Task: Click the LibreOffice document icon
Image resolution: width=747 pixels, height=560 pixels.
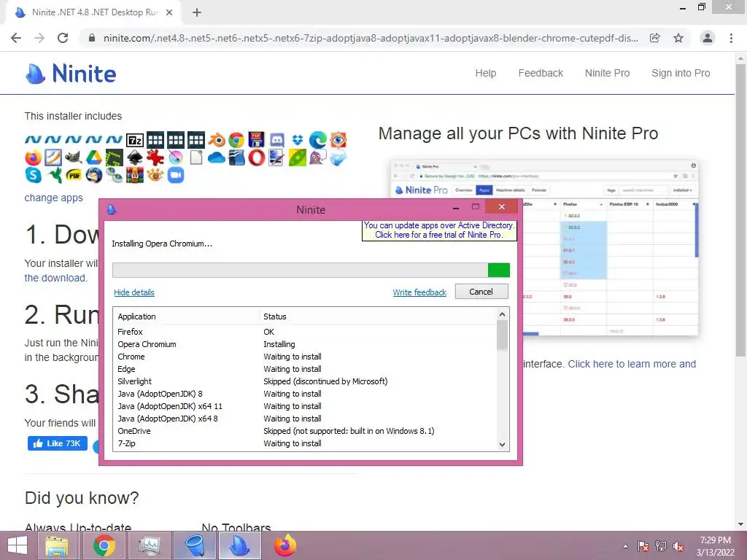Action: tap(196, 157)
